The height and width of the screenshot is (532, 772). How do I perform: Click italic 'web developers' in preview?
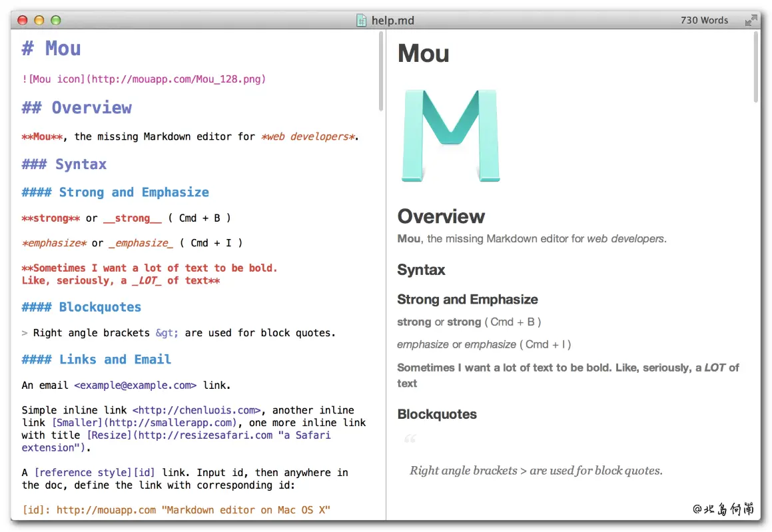pos(625,238)
